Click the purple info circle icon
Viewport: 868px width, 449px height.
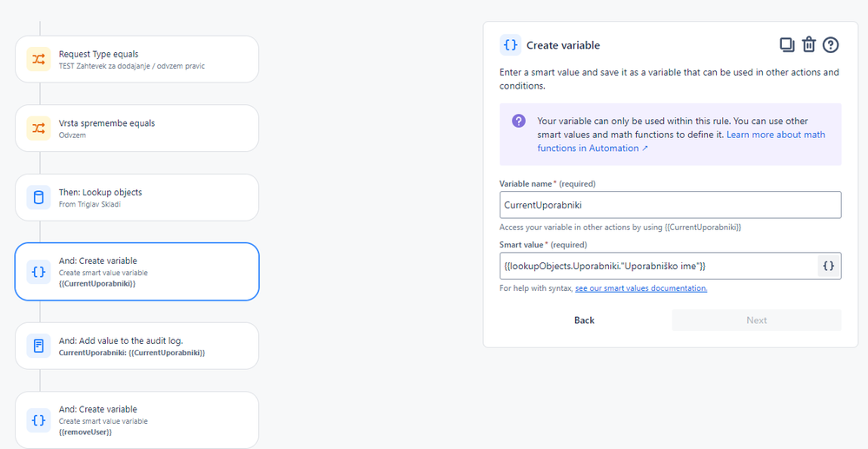point(519,121)
